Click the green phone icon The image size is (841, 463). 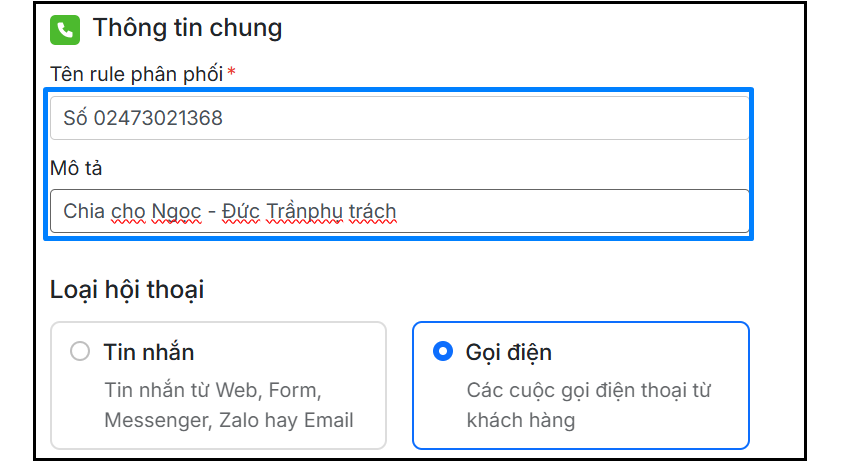(x=64, y=29)
